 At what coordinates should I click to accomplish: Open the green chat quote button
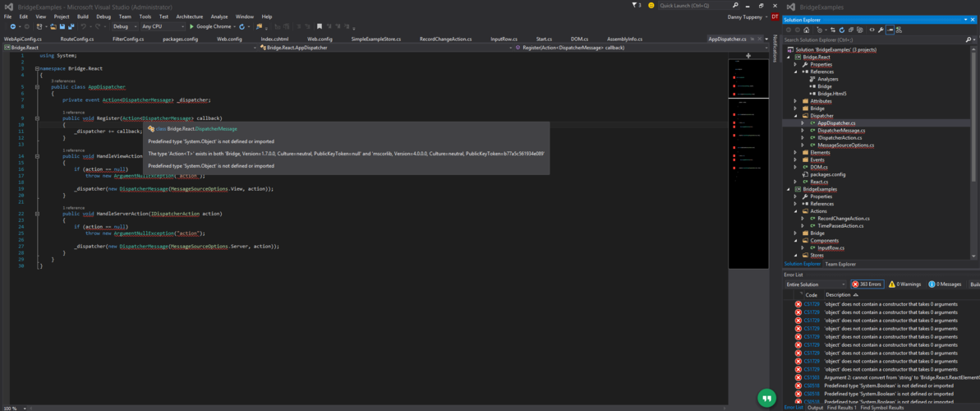point(767,398)
